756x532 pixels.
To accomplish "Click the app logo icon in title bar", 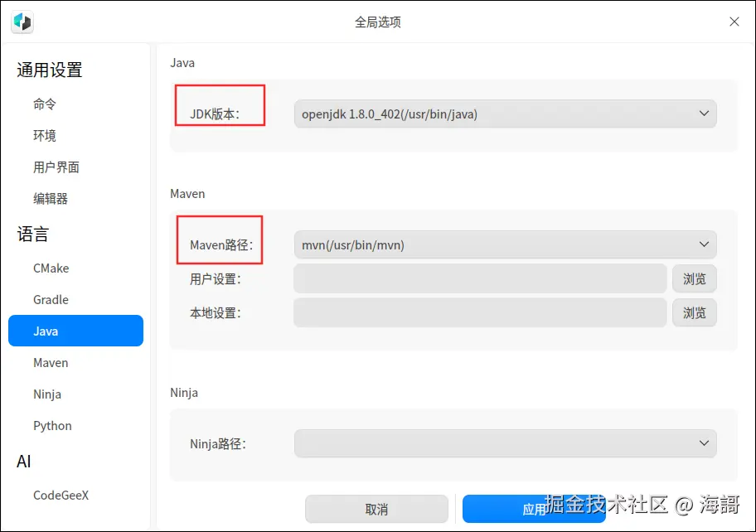I will 22,22.
